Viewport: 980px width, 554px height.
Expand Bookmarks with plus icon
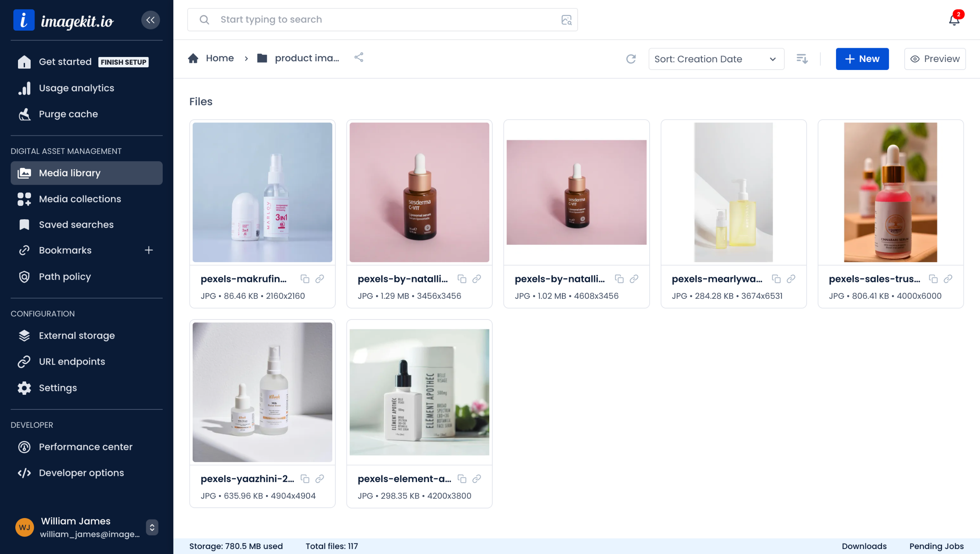(x=149, y=250)
